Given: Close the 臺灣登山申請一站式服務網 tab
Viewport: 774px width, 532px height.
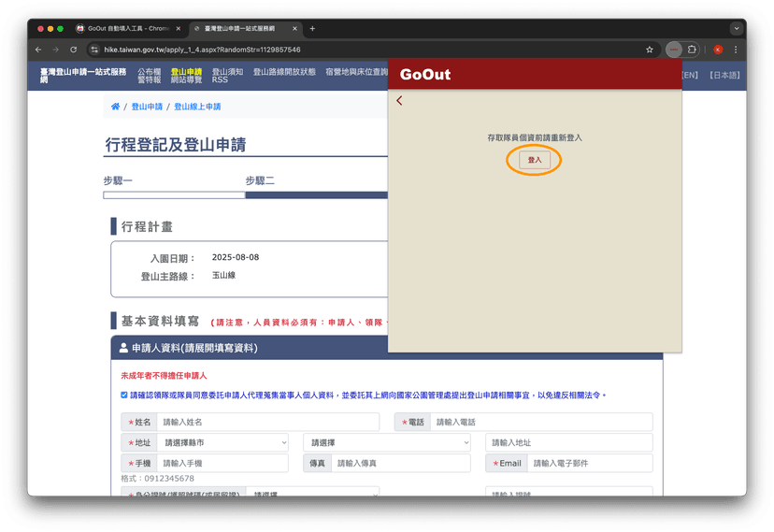Looking at the screenshot, I should (x=294, y=29).
